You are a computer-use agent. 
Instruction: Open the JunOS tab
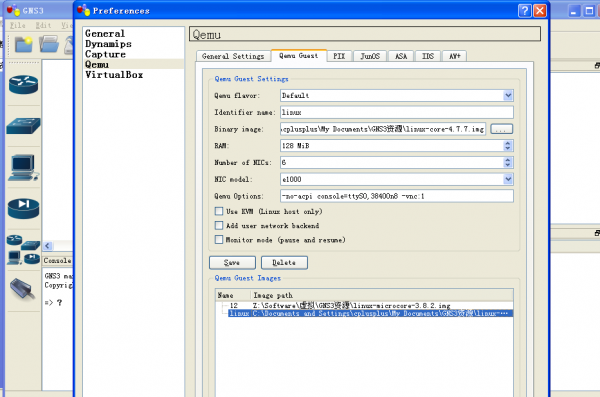(370, 56)
